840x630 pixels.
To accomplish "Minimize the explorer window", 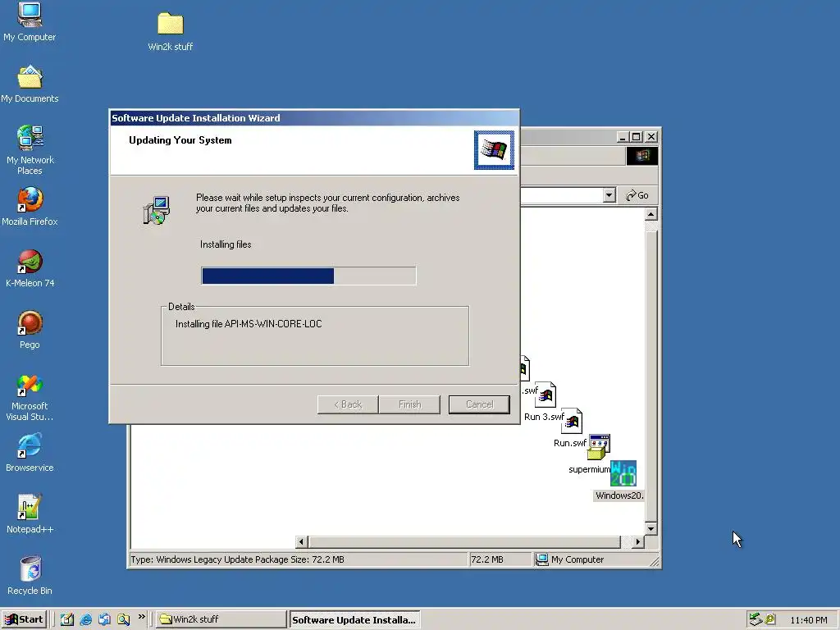I will (x=622, y=137).
